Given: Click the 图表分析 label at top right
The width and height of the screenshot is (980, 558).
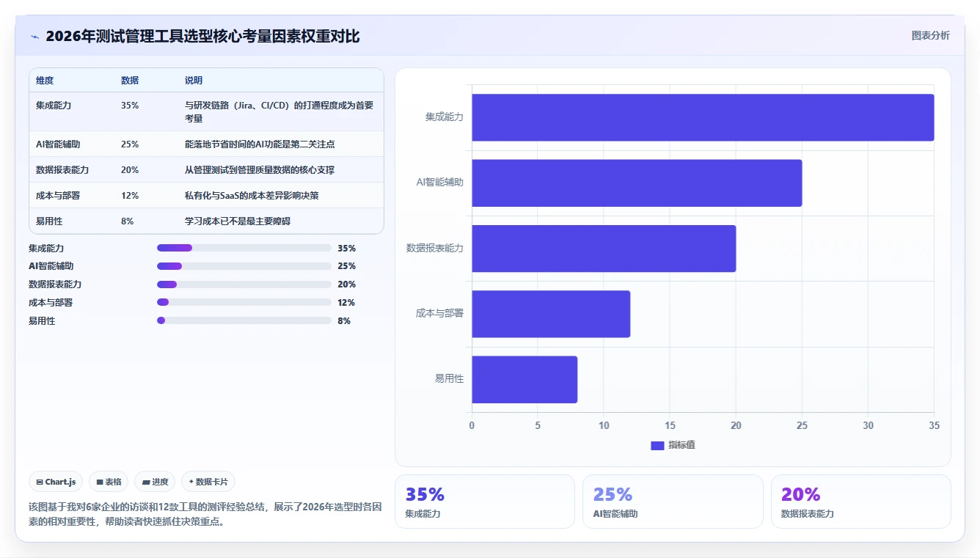Looking at the screenshot, I should tap(930, 35).
